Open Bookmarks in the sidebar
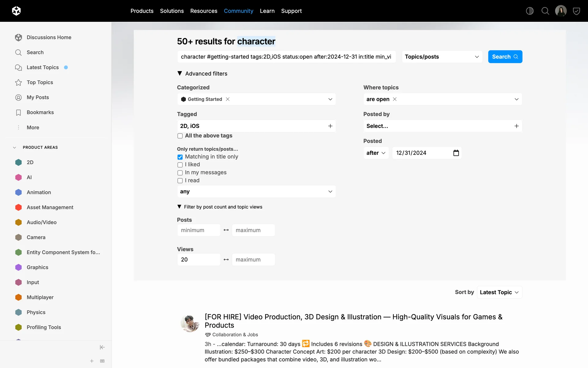This screenshot has height=368, width=588. coord(40,112)
